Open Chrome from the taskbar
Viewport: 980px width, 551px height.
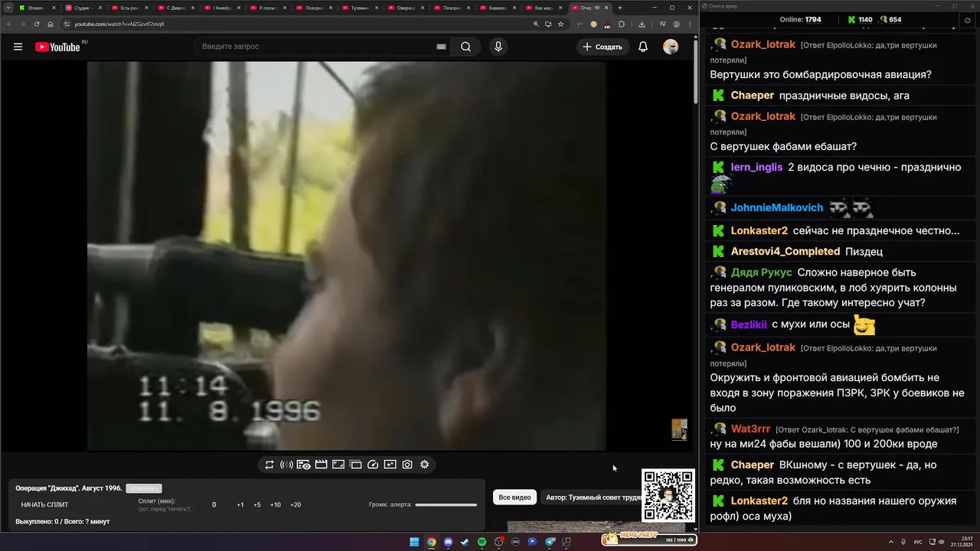[431, 542]
